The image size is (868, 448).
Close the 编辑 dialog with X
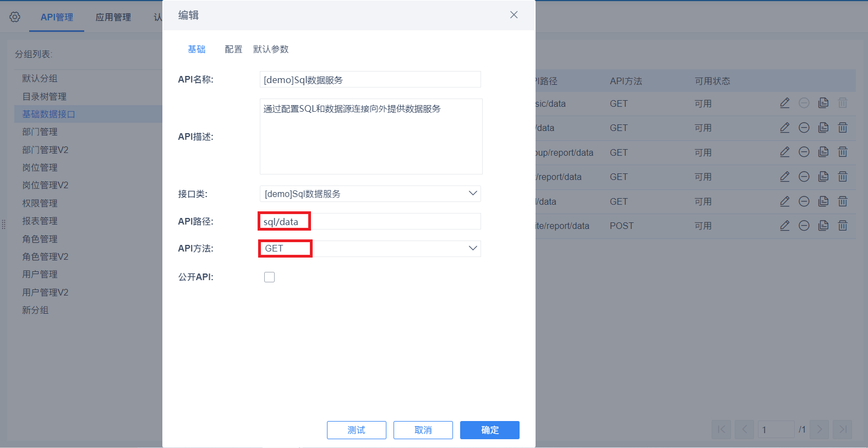pyautogui.click(x=514, y=15)
